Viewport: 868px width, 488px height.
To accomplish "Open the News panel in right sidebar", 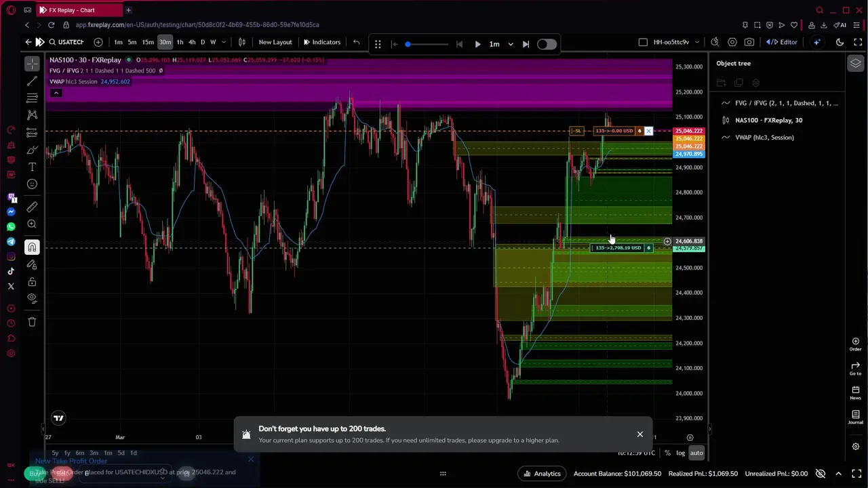I will (856, 393).
